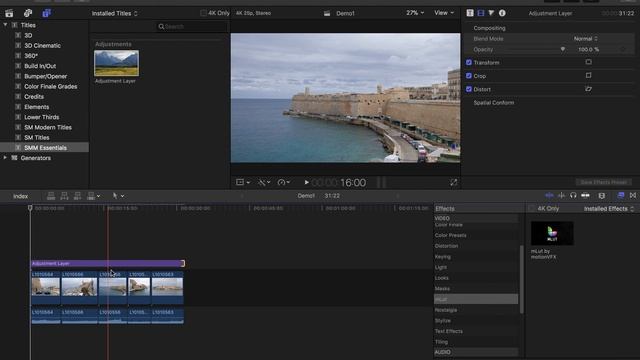This screenshot has height=360, width=640.
Task: Open retiming speed dropdown
Action: (x=284, y=182)
